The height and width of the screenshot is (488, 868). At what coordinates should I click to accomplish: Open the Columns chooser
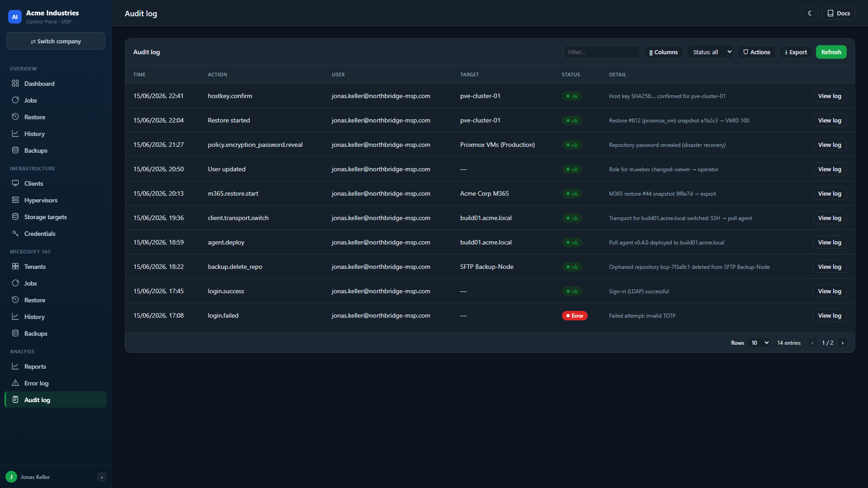pyautogui.click(x=663, y=52)
